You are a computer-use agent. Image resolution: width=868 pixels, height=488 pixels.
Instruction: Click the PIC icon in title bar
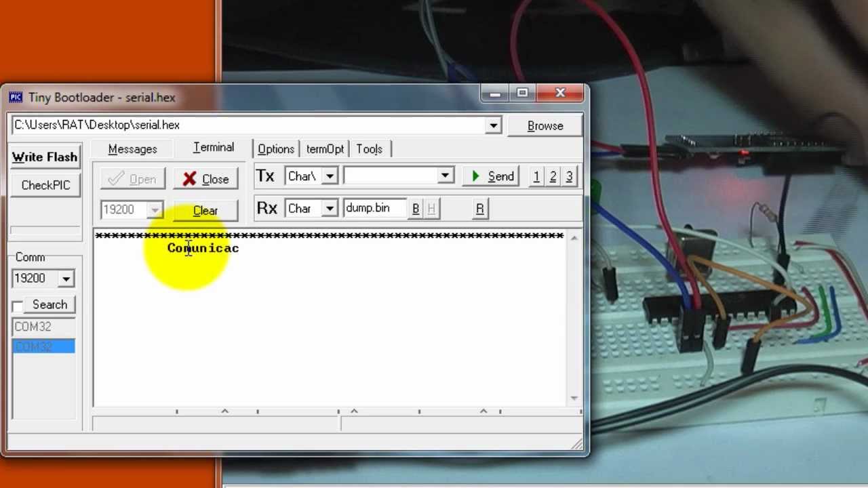[x=16, y=98]
